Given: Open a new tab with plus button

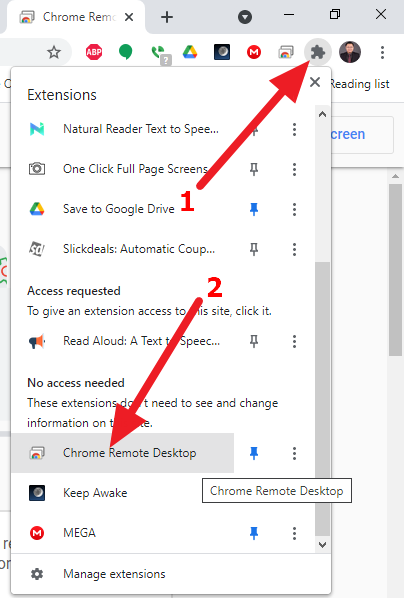Looking at the screenshot, I should pos(167,17).
